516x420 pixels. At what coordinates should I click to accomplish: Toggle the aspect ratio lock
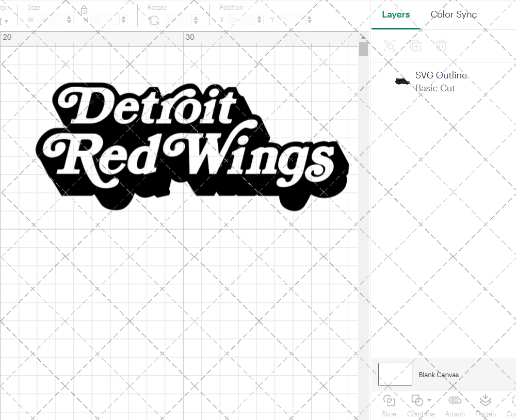[84, 9]
